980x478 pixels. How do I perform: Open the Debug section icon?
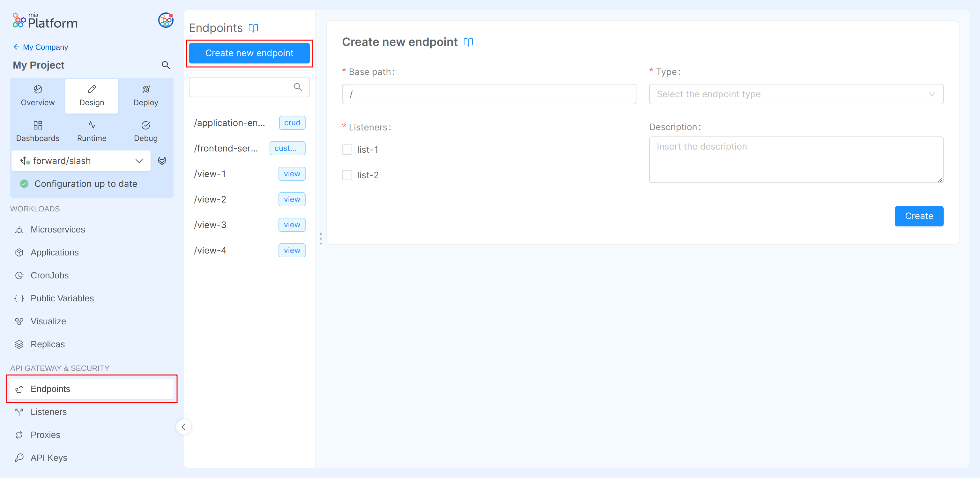146,125
